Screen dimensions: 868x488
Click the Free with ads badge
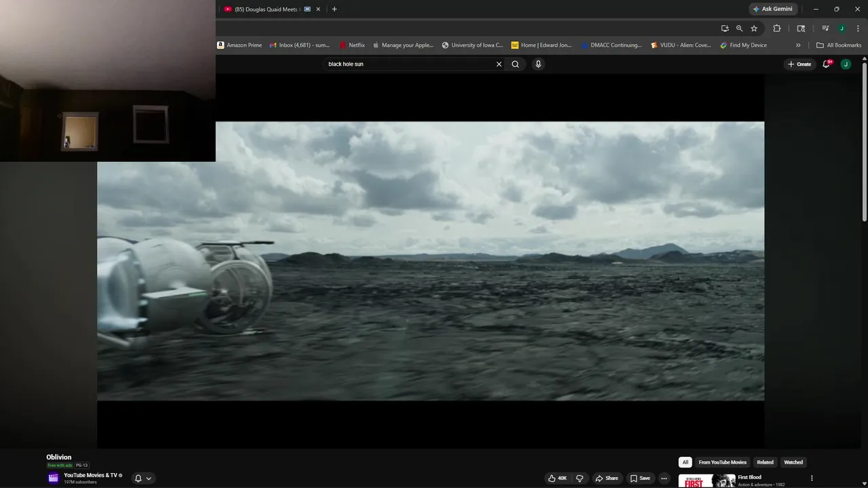point(60,466)
